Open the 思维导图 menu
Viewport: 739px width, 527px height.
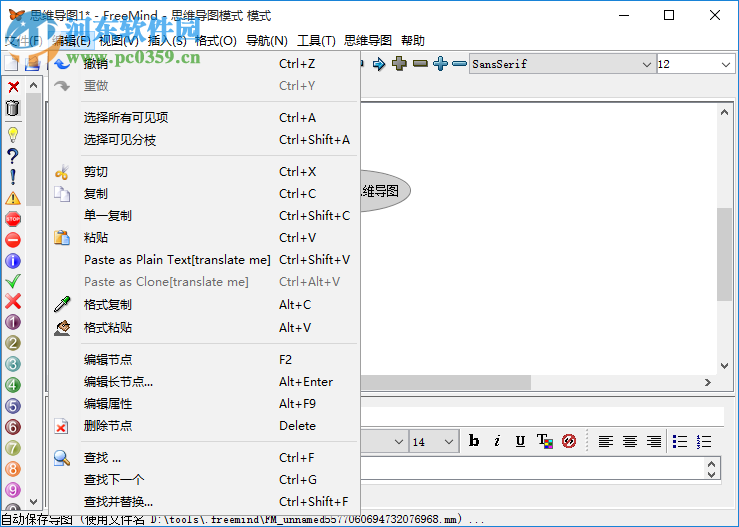point(368,41)
